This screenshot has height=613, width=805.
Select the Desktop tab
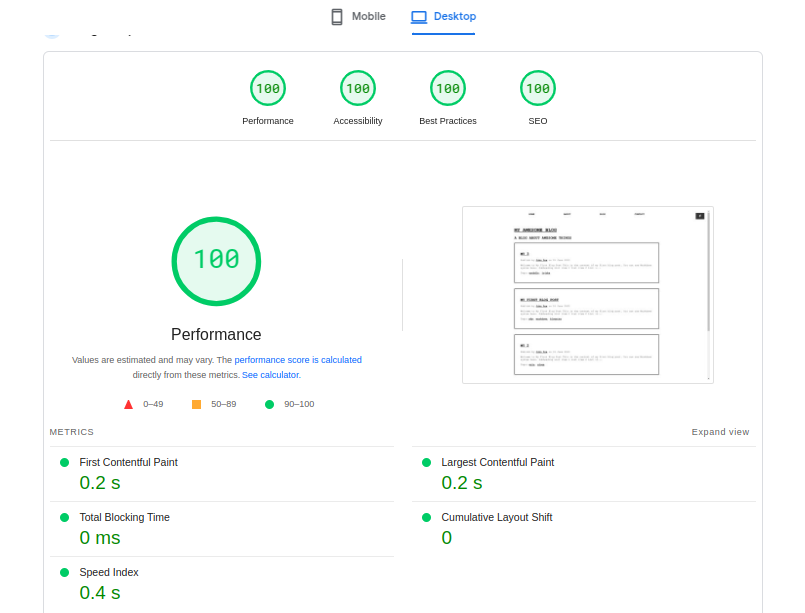tap(444, 16)
